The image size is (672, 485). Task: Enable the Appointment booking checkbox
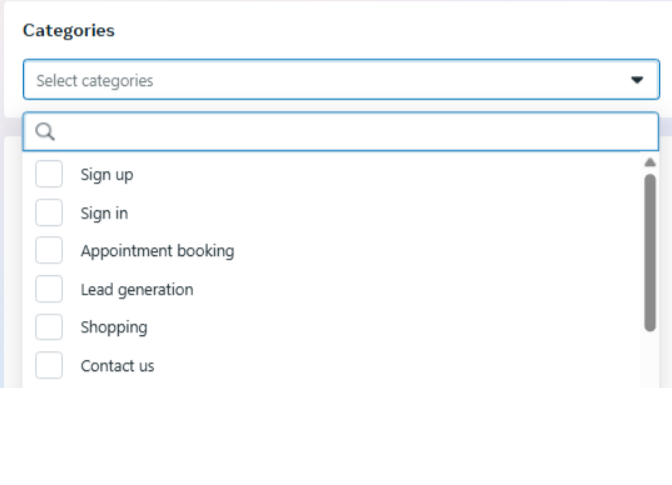pos(49,251)
